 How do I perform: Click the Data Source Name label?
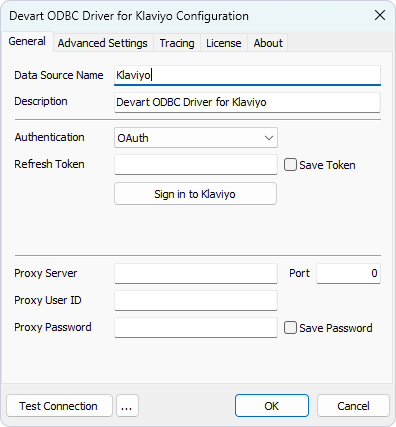click(x=59, y=75)
